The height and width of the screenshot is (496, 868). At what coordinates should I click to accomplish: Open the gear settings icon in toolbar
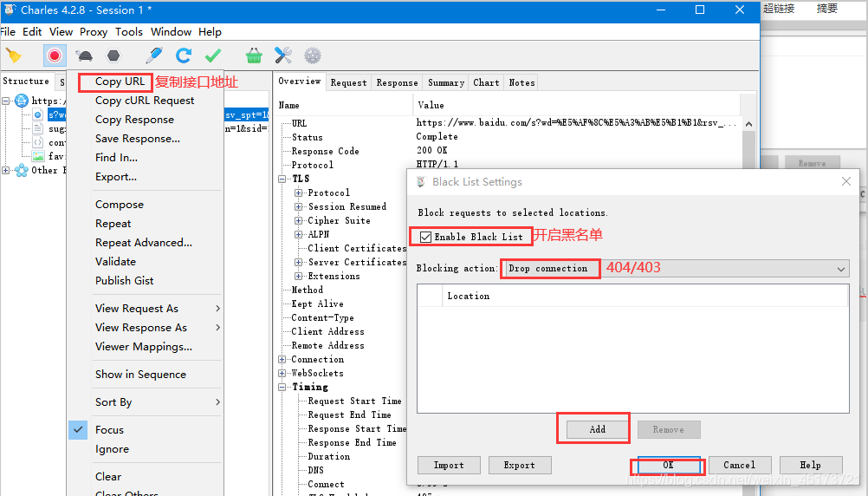313,55
